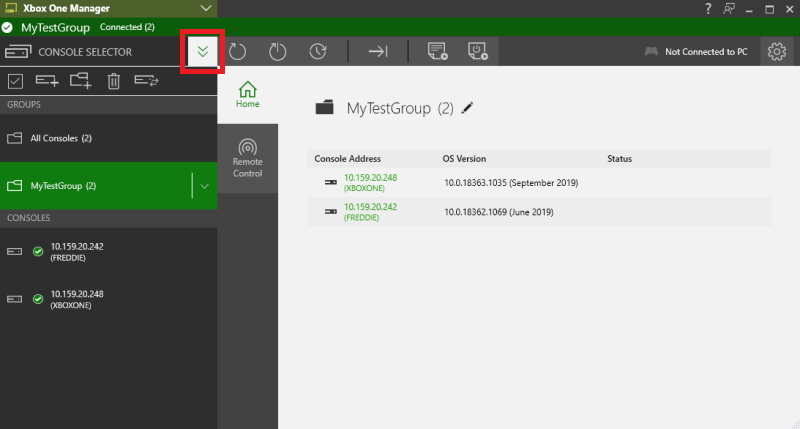800x429 pixels.
Task: Open settings with the gear icon
Action: coord(777,52)
